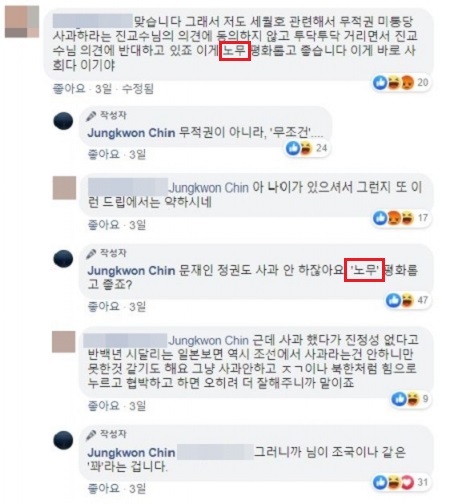Click the reaction icons showing 9
The height and width of the screenshot is (504, 450).
(x=410, y=399)
